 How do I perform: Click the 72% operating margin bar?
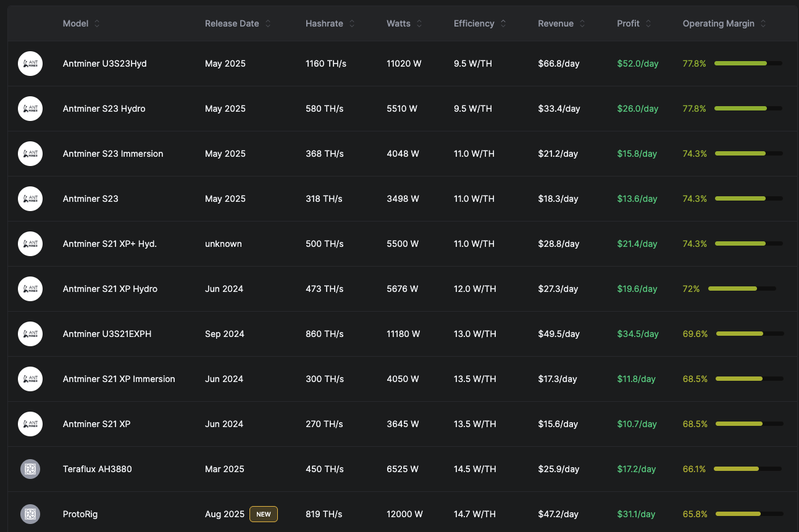pos(742,289)
